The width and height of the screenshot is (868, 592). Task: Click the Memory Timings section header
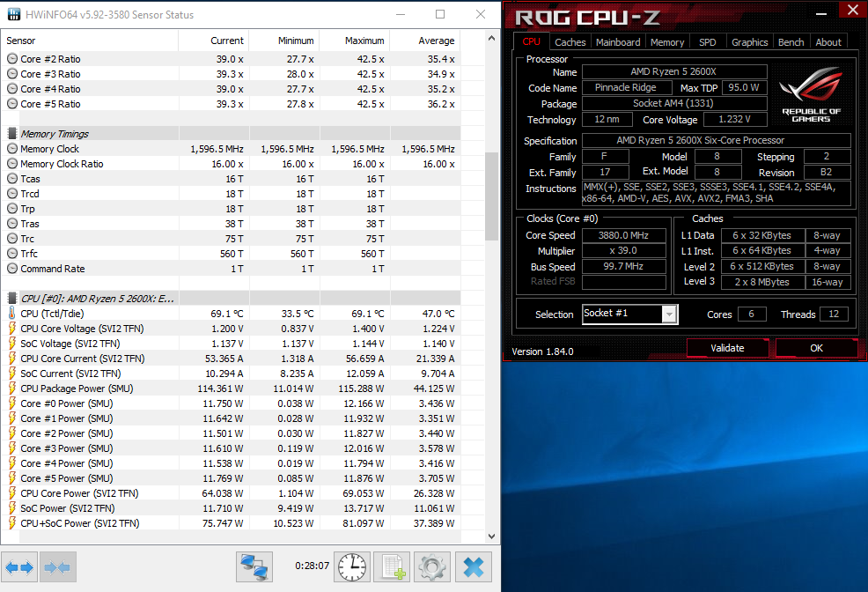231,133
